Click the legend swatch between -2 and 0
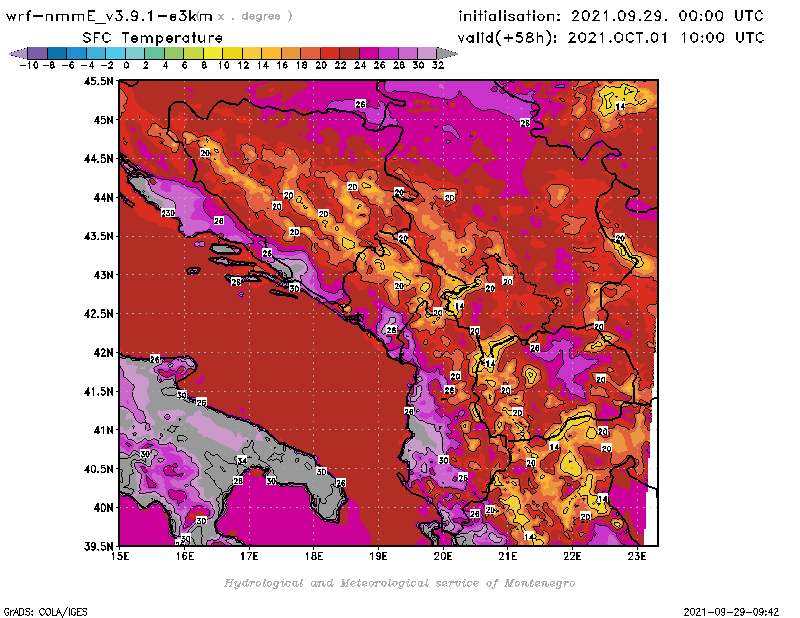The height and width of the screenshot is (618, 800). coord(115,53)
